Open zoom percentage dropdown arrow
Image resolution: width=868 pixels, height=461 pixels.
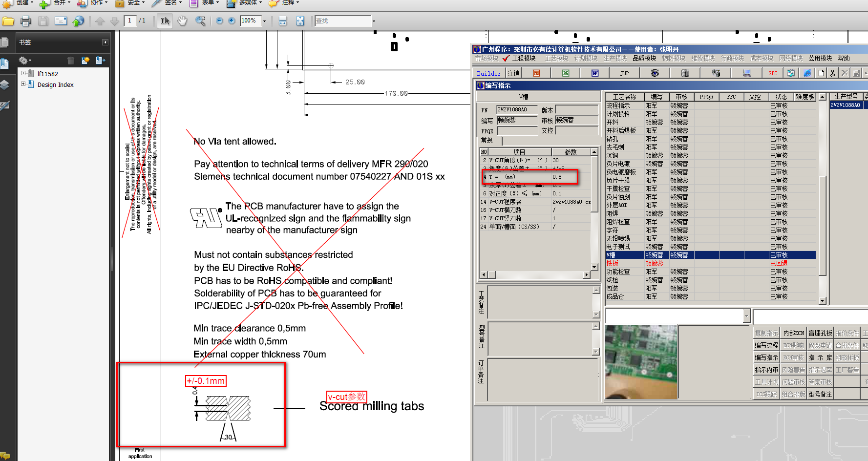coord(264,21)
